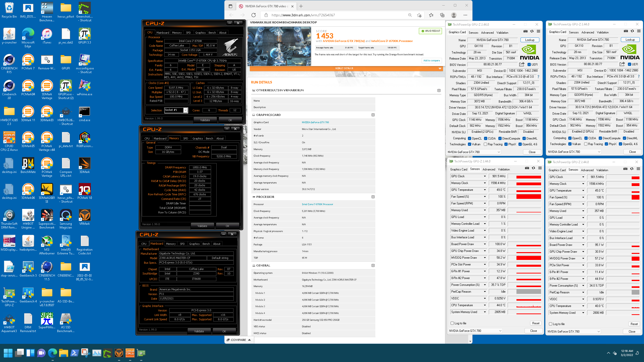The image size is (644, 362).
Task: Open hamburger menu in top-right GPU-Z window
Action: click(x=639, y=31)
